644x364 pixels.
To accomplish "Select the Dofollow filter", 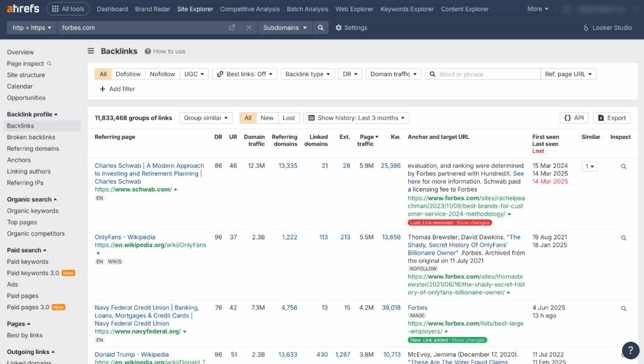I will [128, 74].
